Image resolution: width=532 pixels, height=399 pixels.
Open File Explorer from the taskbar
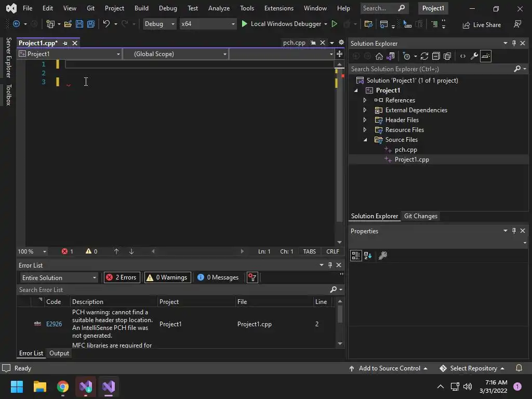(x=39, y=387)
